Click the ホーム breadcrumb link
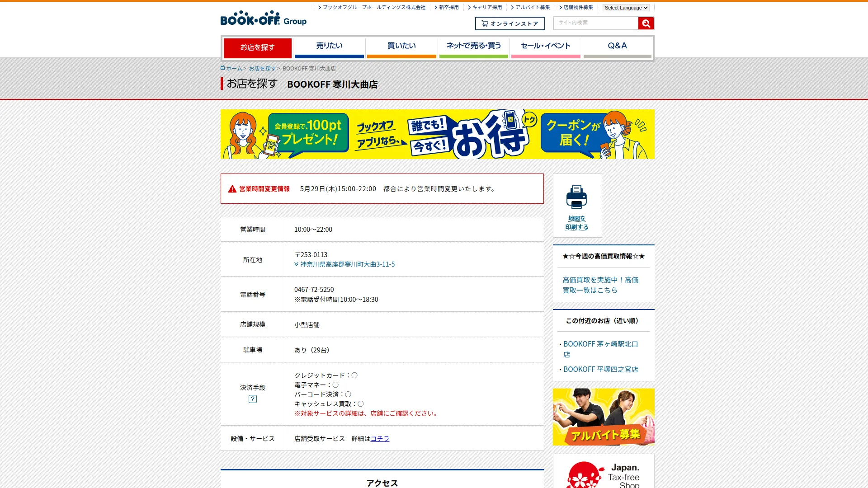The image size is (868, 488). [234, 69]
